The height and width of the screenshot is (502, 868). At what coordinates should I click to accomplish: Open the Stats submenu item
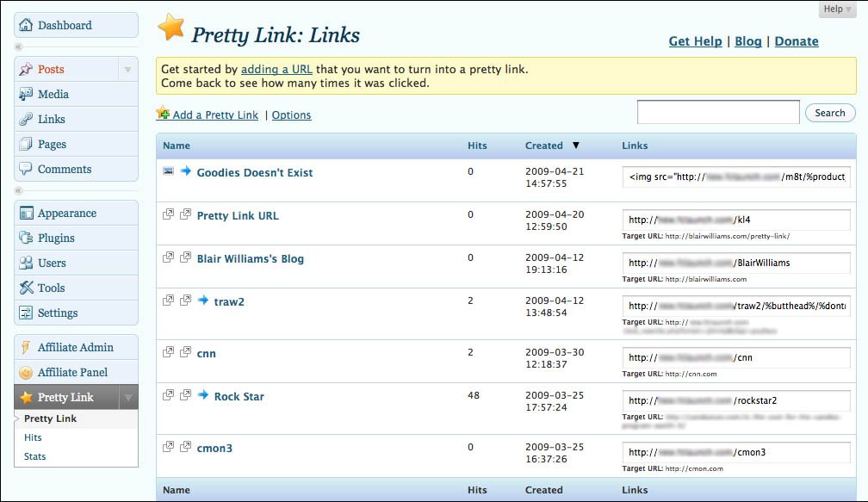(x=34, y=456)
